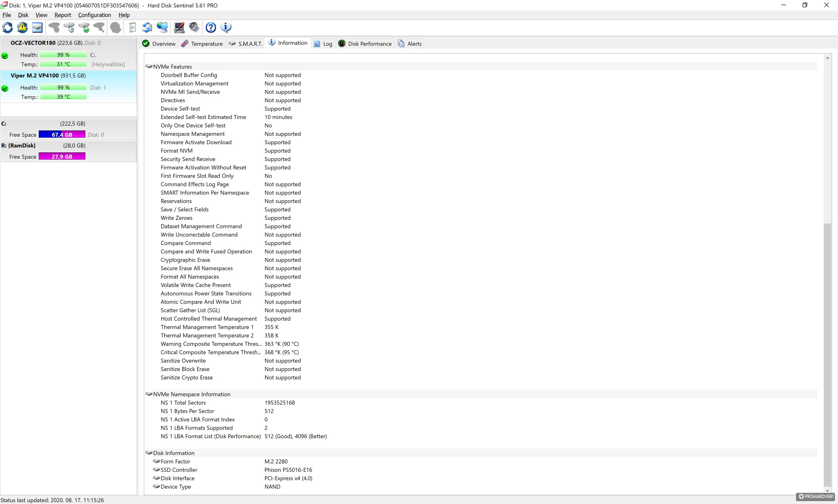Screen dimensions: 838x504
Task: Click the first greyed-out disk test toolbar icon
Action: pos(54,28)
